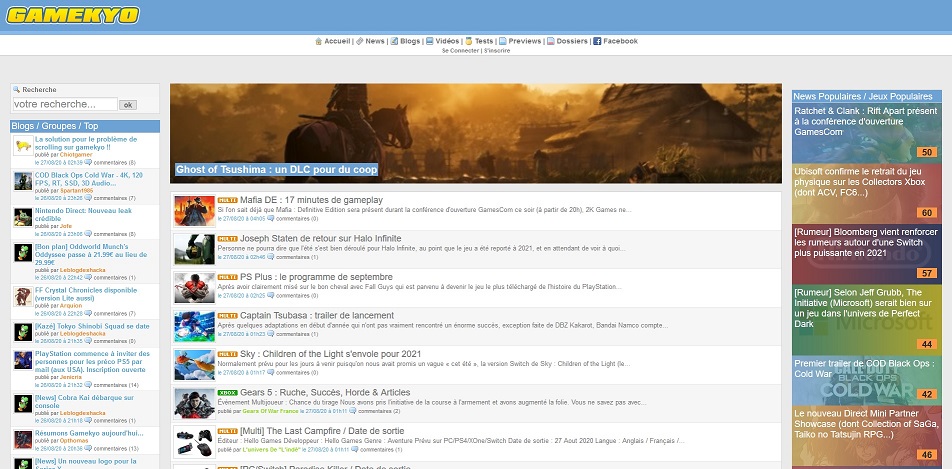The height and width of the screenshot is (469, 952).
Task: Open the Vidéos menu item
Action: 447,41
